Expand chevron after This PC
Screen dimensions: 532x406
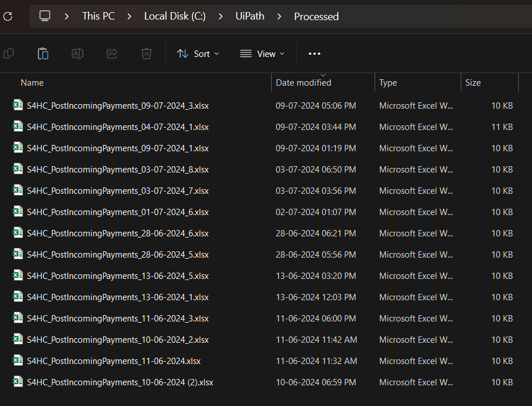tap(129, 16)
